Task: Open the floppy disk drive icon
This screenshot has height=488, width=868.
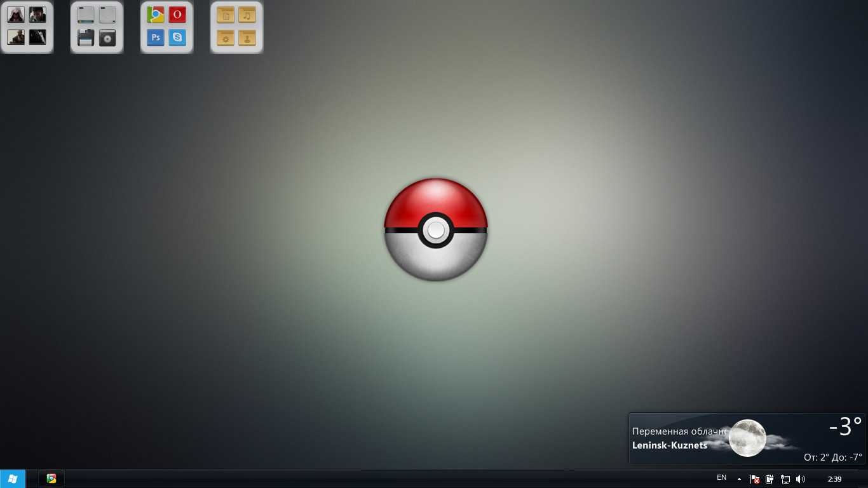Action: click(x=86, y=37)
